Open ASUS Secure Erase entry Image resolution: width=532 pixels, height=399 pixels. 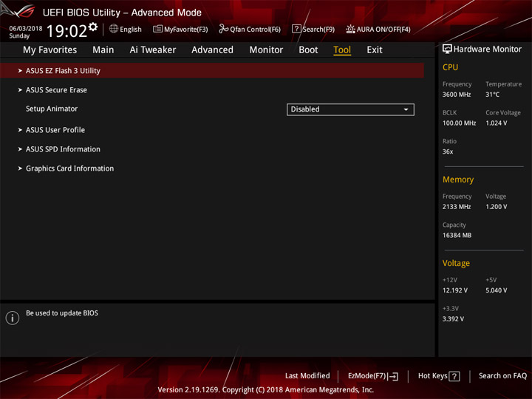coord(56,90)
